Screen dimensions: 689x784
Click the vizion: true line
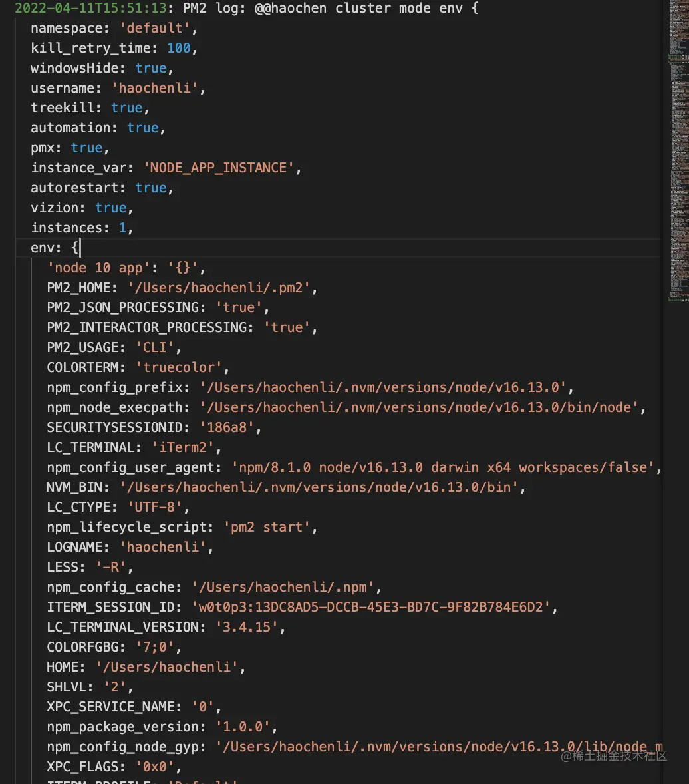click(81, 208)
